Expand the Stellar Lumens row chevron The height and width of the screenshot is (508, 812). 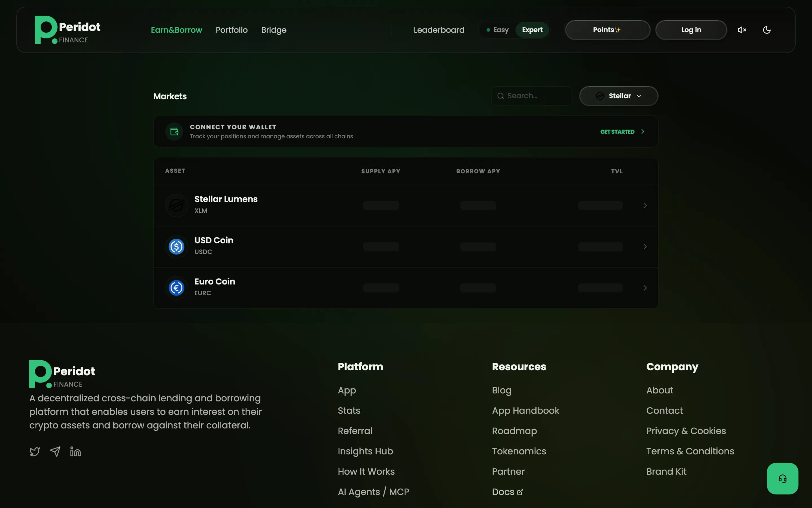[x=645, y=205]
